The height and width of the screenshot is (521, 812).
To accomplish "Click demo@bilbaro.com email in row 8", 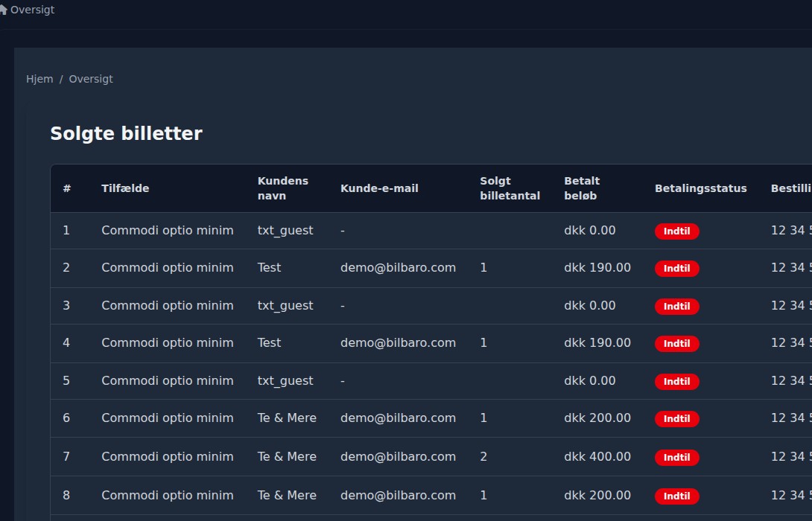I will (x=399, y=495).
